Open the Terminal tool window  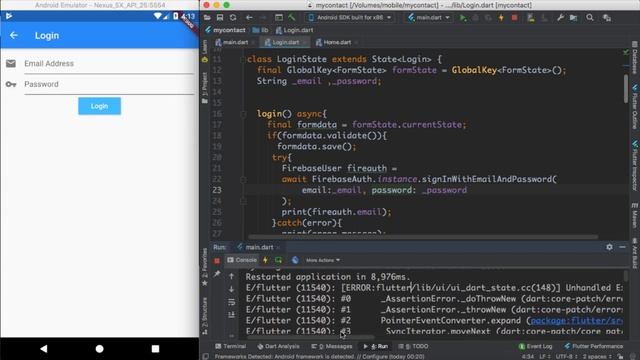(x=231, y=346)
